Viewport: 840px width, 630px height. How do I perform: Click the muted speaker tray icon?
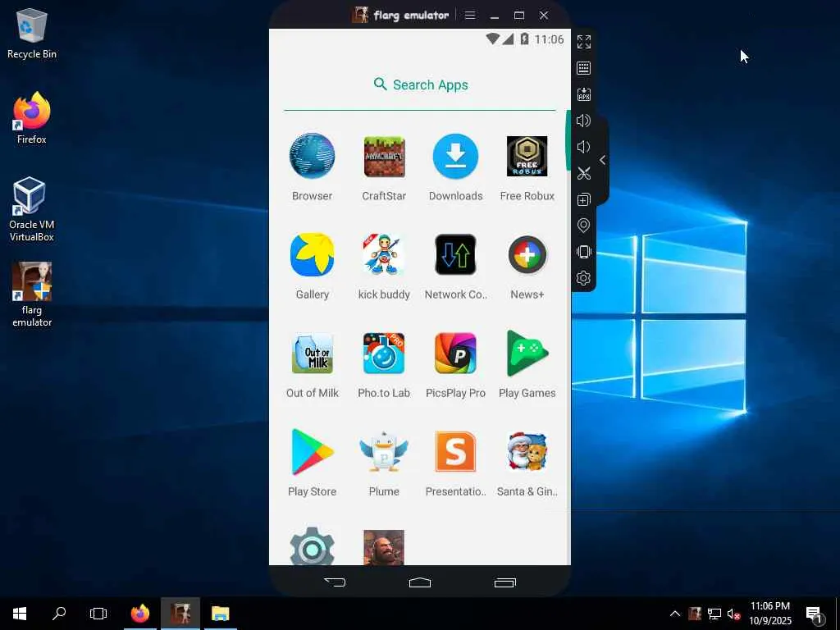tap(733, 614)
